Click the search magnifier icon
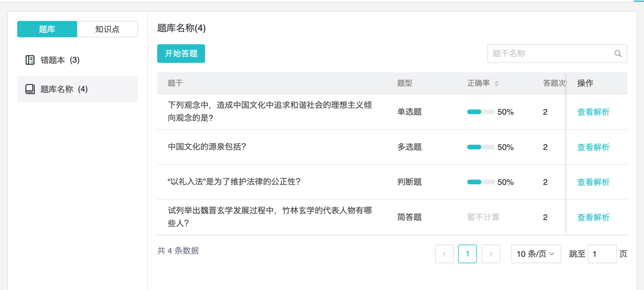Viewport: 644px width, 290px height. click(618, 54)
